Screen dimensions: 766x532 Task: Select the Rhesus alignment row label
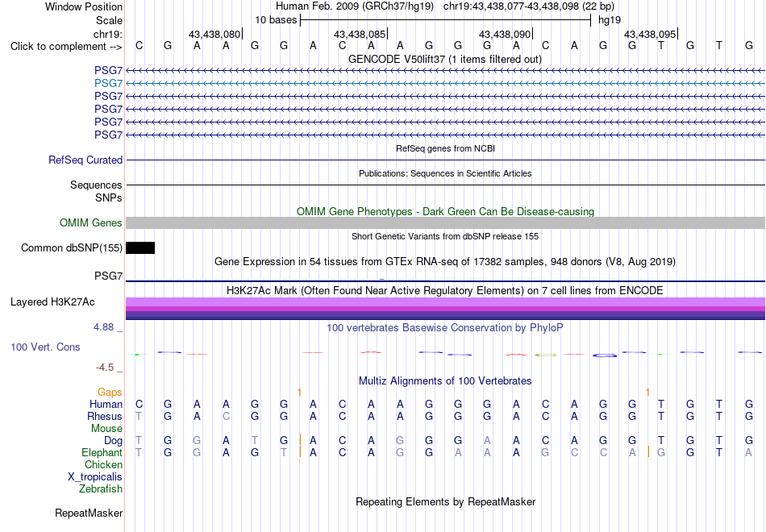click(105, 416)
